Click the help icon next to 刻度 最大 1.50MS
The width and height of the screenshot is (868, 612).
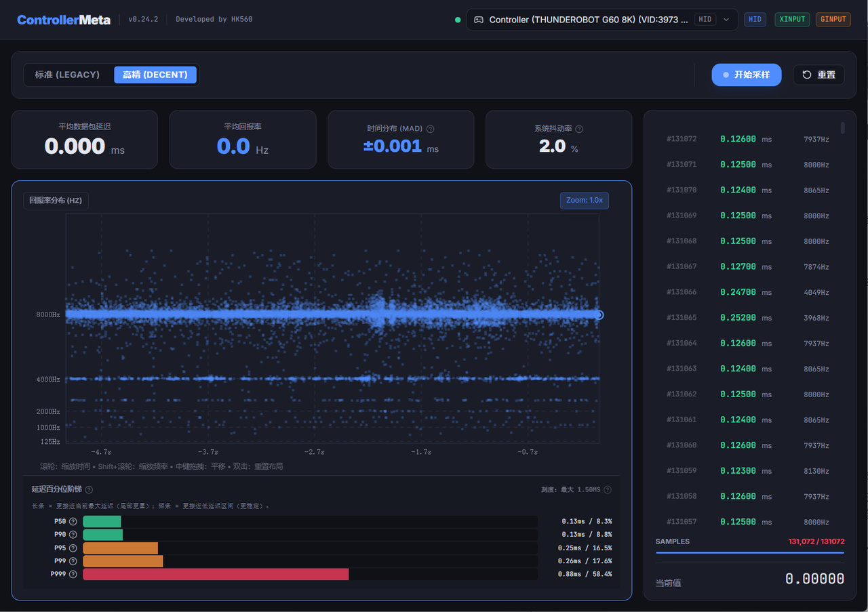coord(608,489)
